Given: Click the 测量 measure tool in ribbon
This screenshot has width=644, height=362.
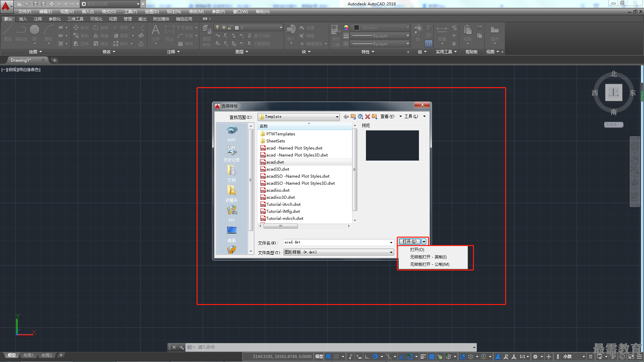Looking at the screenshot, I should coord(442,33).
